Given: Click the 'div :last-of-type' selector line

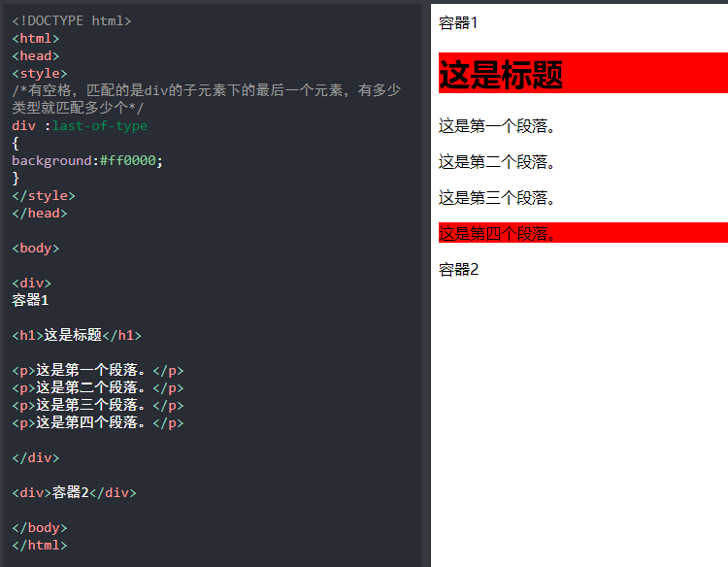Looking at the screenshot, I should pyautogui.click(x=80, y=126).
